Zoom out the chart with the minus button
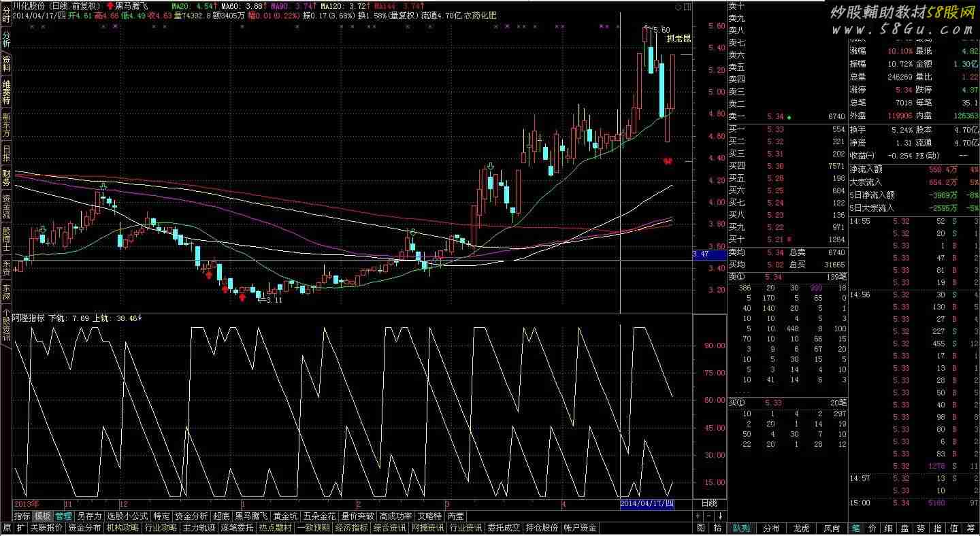Screen dimensions: 980x536 (708, 516)
